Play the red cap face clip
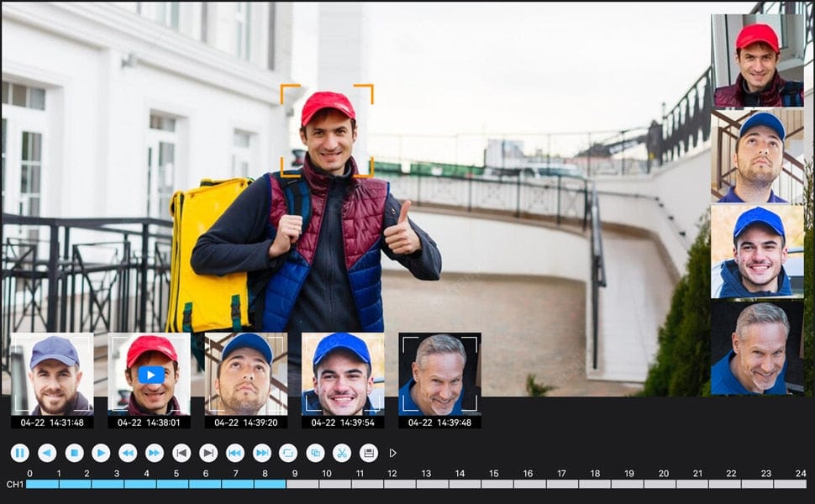 pos(151,374)
